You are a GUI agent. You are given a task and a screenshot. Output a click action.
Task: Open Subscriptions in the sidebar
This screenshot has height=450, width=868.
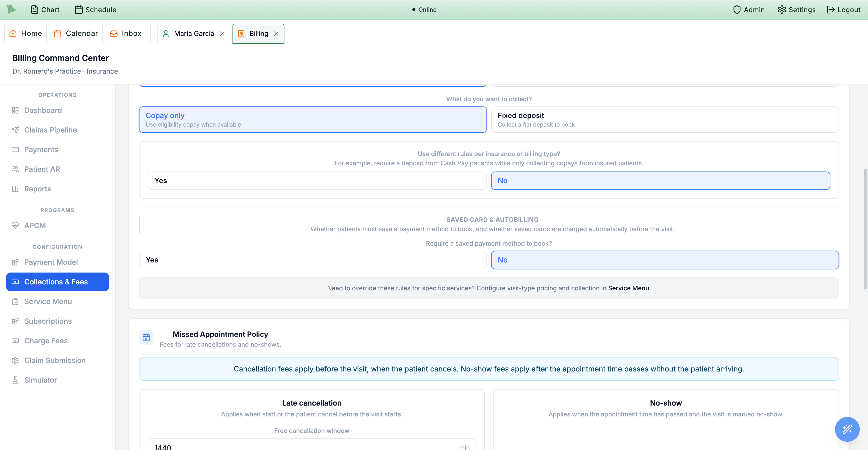58,321
